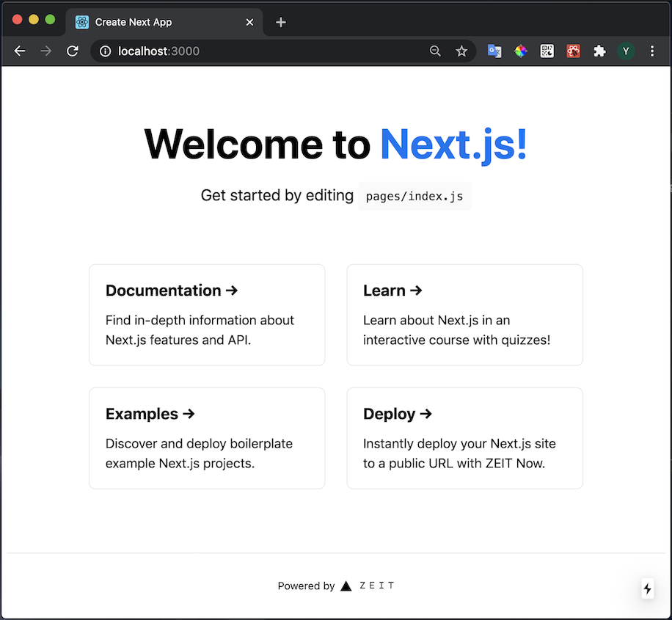Click the Next.js! heading link
The width and height of the screenshot is (672, 620).
pos(453,145)
